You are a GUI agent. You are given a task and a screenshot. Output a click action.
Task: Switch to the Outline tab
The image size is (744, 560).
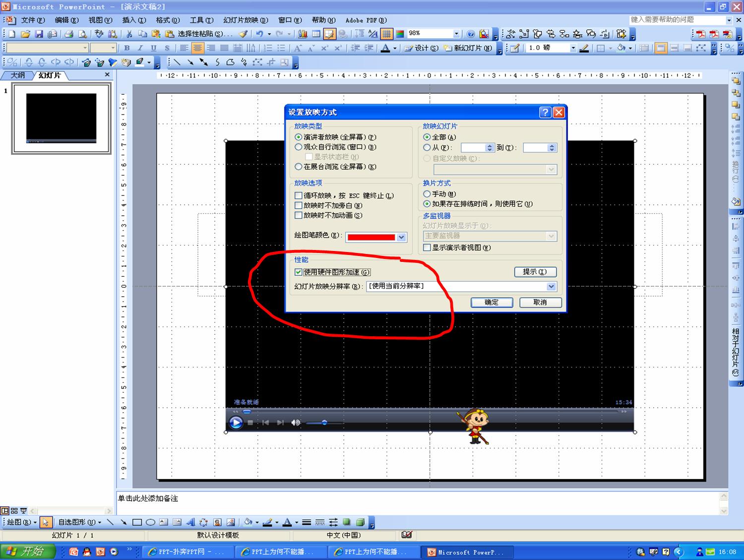(x=18, y=75)
